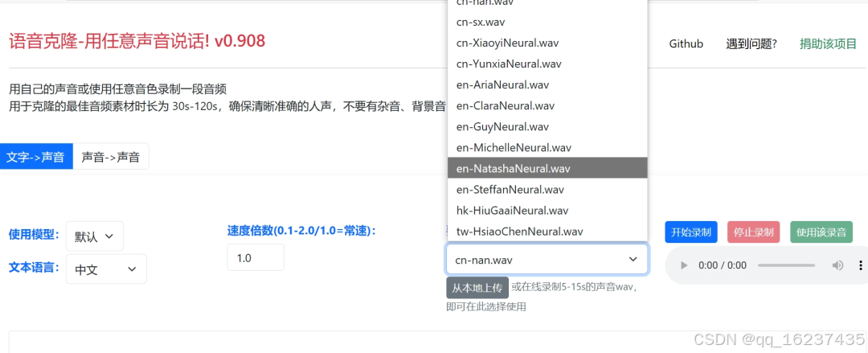
Task: Click the 开始录制 button
Action: coord(691,232)
